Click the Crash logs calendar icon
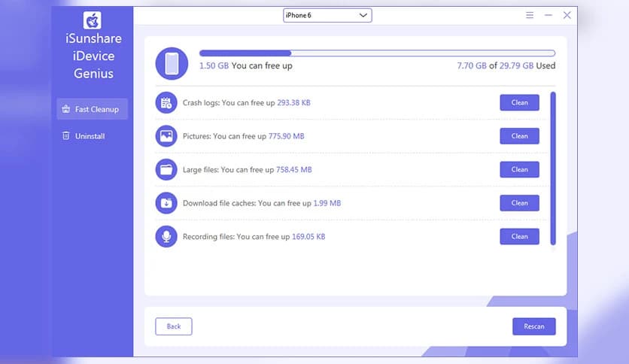Screen dimensions: 629x364 [166, 102]
